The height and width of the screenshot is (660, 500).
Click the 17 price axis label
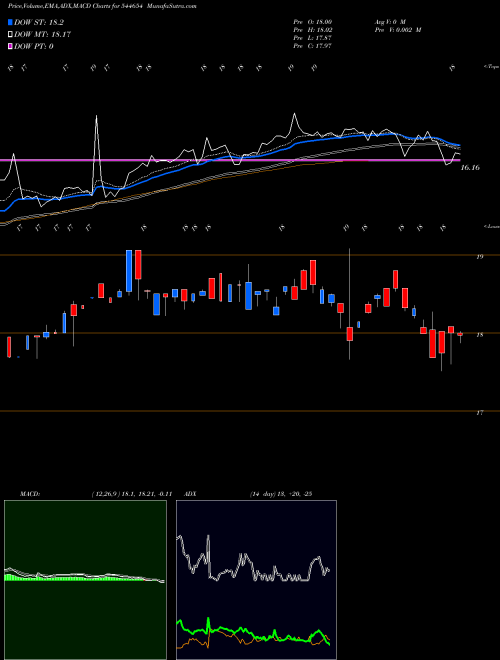pos(480,413)
